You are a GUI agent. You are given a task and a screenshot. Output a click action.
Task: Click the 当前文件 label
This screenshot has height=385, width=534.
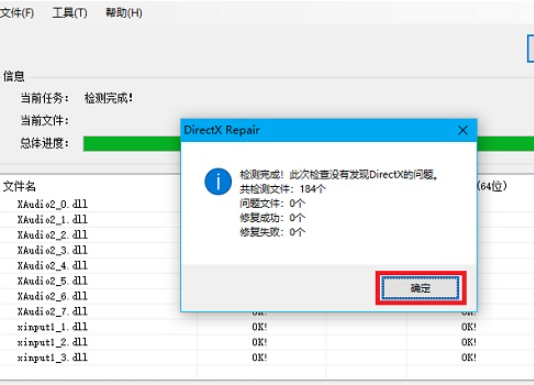click(45, 121)
